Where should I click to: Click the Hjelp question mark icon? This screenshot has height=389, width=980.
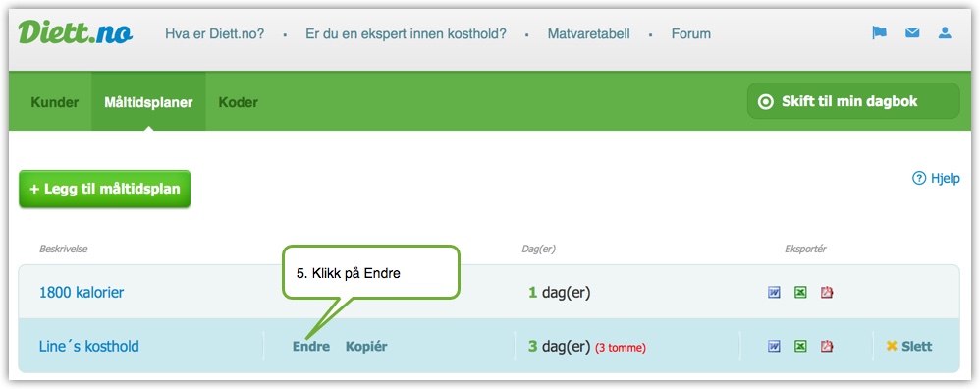pyautogui.click(x=919, y=178)
